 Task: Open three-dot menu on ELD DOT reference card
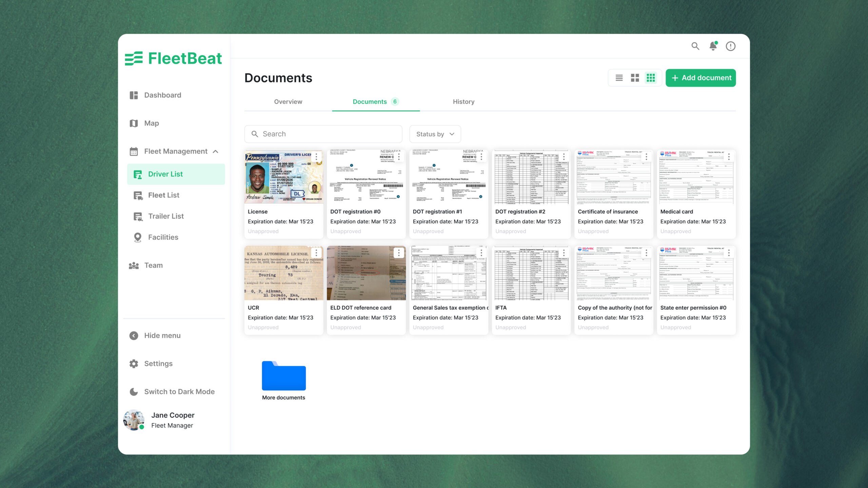[399, 253]
